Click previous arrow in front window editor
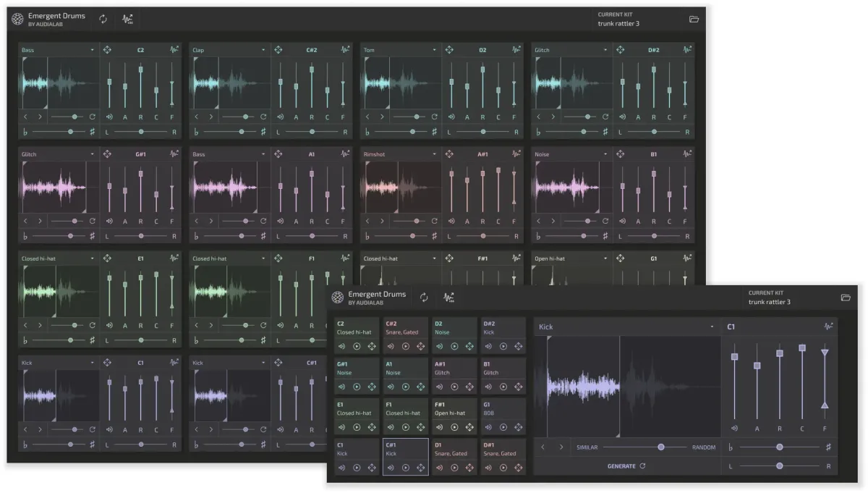Screen dimensions: 868x493 [543, 447]
